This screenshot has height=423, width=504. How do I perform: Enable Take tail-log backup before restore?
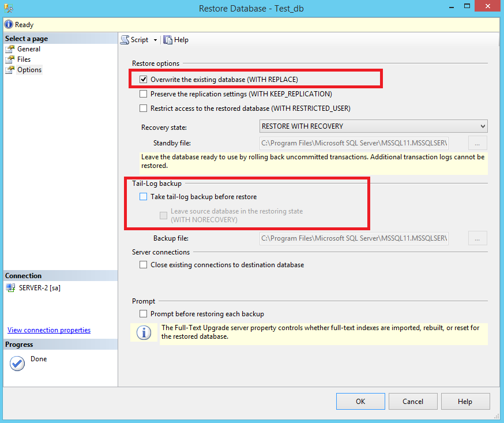point(144,197)
